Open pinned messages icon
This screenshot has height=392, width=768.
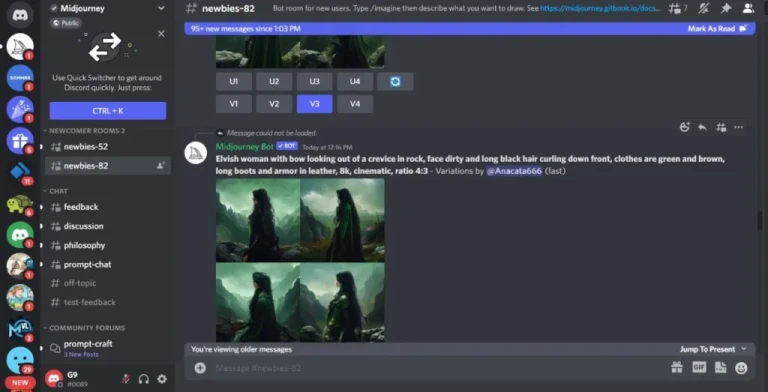(x=726, y=8)
